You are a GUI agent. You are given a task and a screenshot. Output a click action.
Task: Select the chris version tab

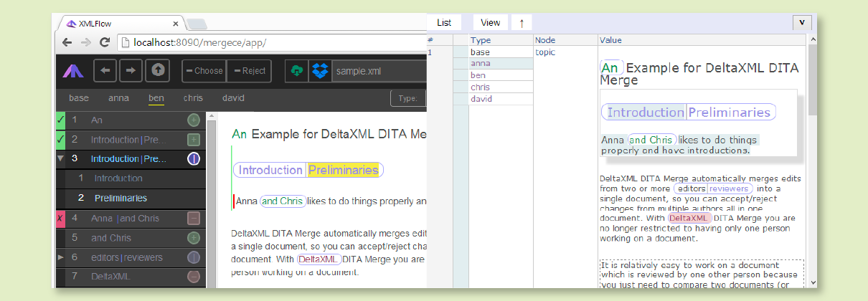pos(193,98)
